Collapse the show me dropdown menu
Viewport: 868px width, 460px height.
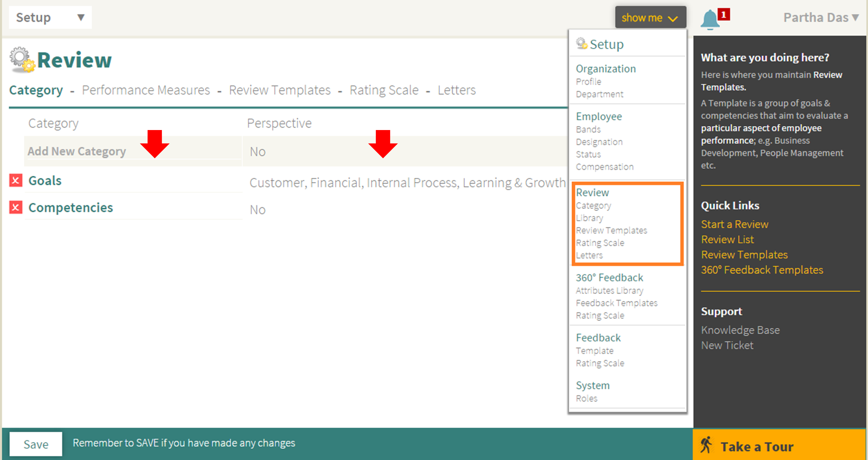point(650,18)
